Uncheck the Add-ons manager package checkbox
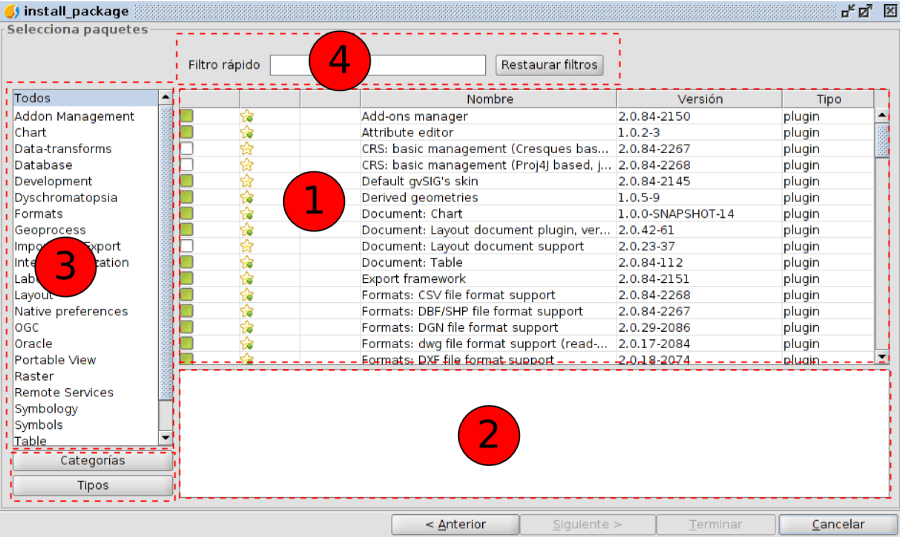Screen dimensions: 900x537 (187, 116)
